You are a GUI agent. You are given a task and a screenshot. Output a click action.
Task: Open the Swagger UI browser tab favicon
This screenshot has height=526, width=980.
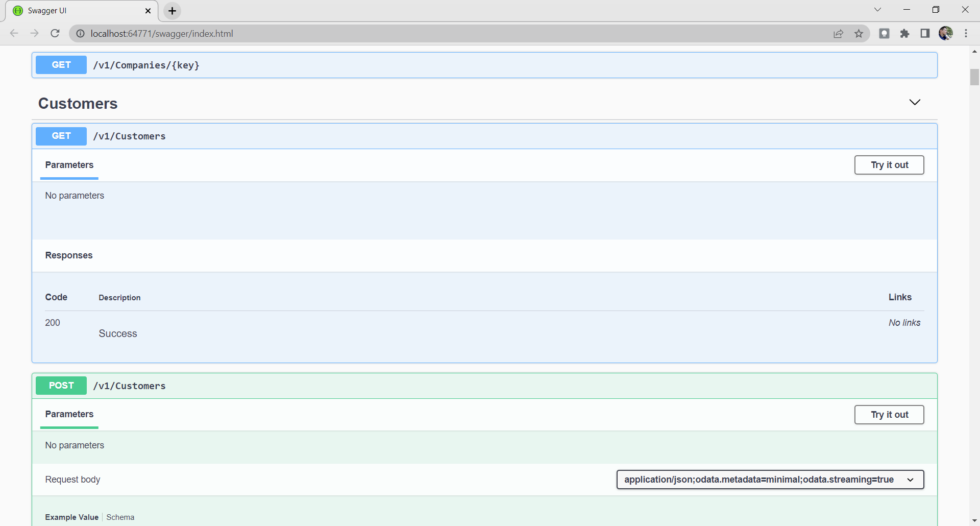[17, 10]
